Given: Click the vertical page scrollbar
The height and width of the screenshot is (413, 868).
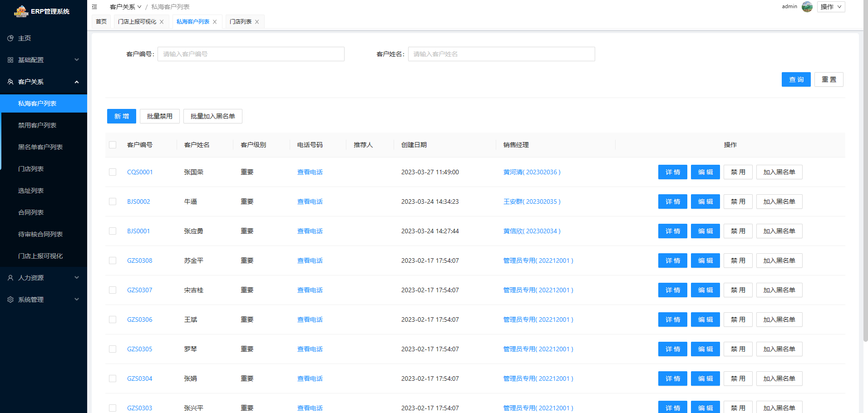Looking at the screenshot, I should pyautogui.click(x=865, y=170).
